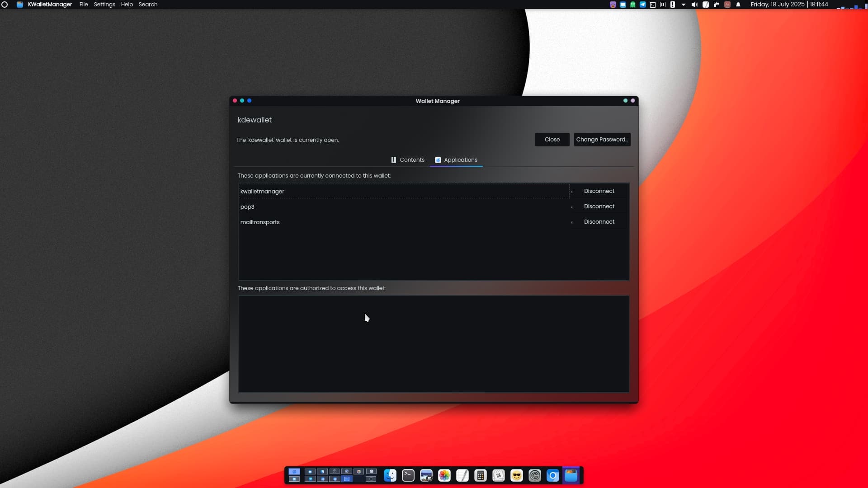Viewport: 868px width, 488px height.
Task: Select the kwalletmanager row
Action: pos(404,192)
